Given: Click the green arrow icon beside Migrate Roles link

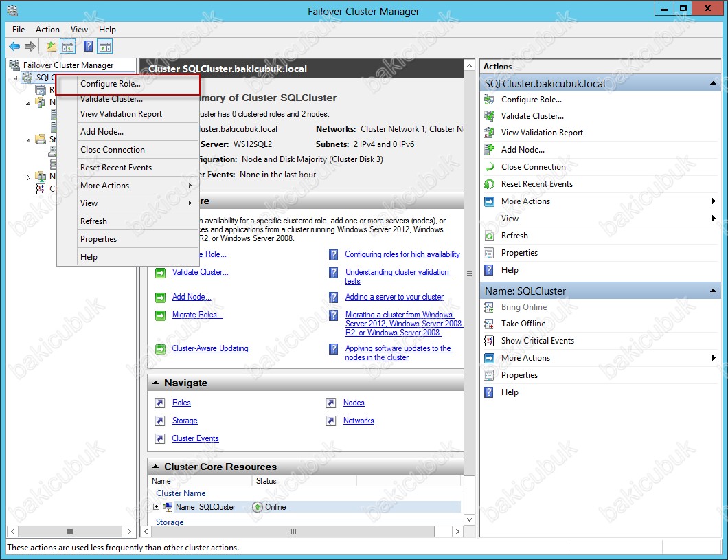Looking at the screenshot, I should [160, 315].
